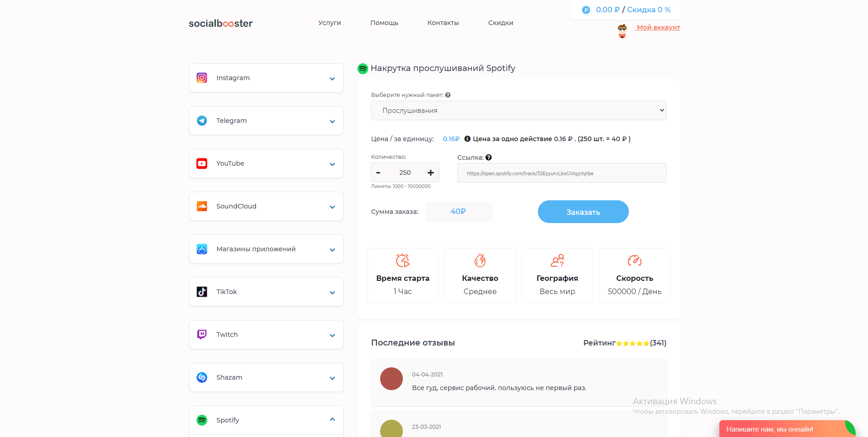Click the Качество flame icon

pyautogui.click(x=480, y=260)
